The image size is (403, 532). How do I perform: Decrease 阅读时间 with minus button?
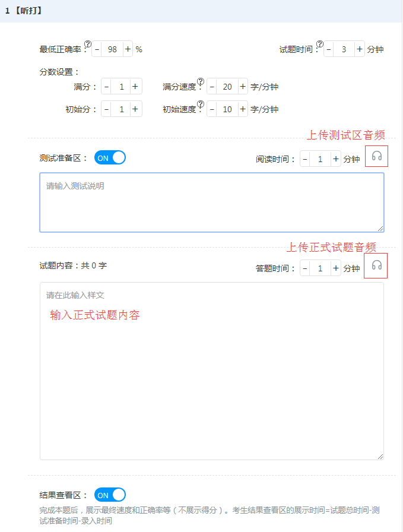[x=305, y=159]
